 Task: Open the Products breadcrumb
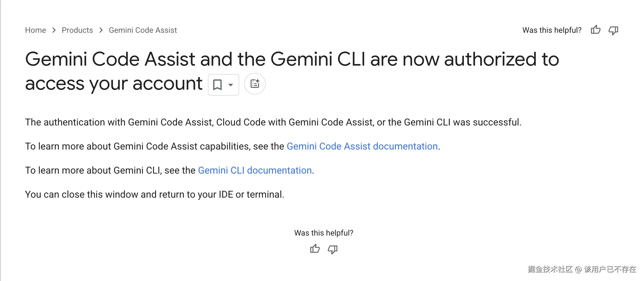point(77,30)
